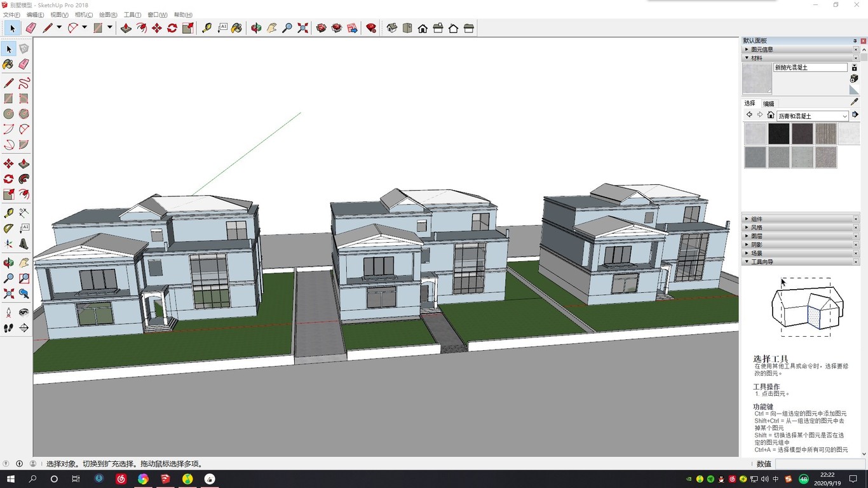Screen dimensions: 868x488
Task: Select the Section Plane tool
Action: pyautogui.click(x=24, y=328)
